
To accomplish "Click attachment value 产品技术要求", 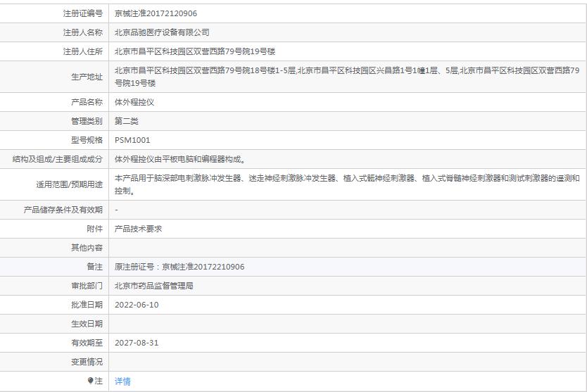I will coord(139,229).
